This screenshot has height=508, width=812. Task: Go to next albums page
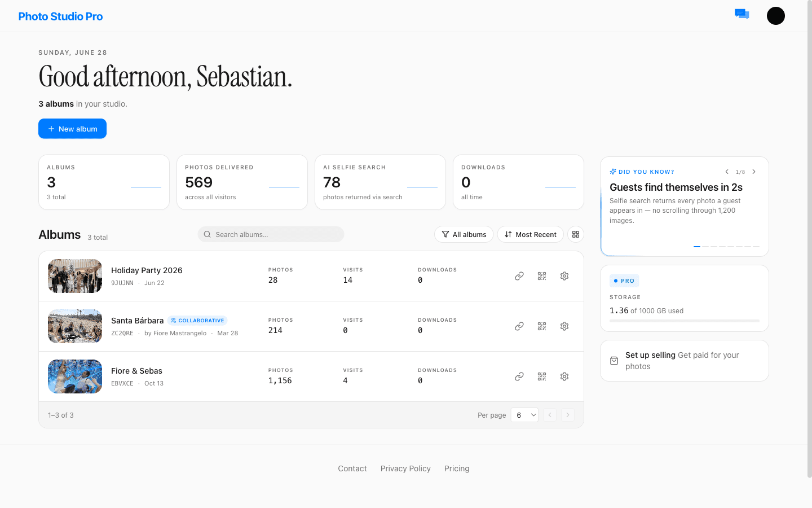click(x=568, y=415)
